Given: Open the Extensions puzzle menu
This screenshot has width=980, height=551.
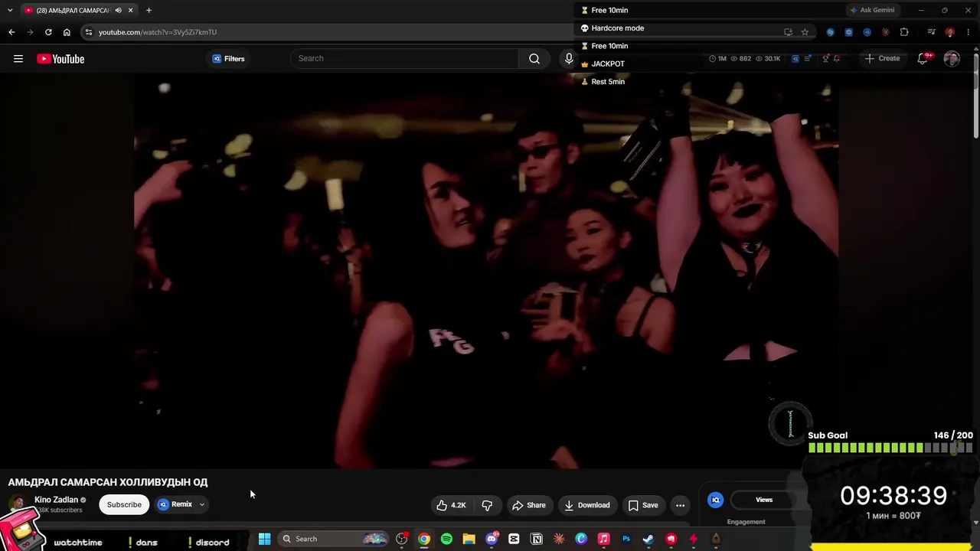Looking at the screenshot, I should tap(904, 32).
